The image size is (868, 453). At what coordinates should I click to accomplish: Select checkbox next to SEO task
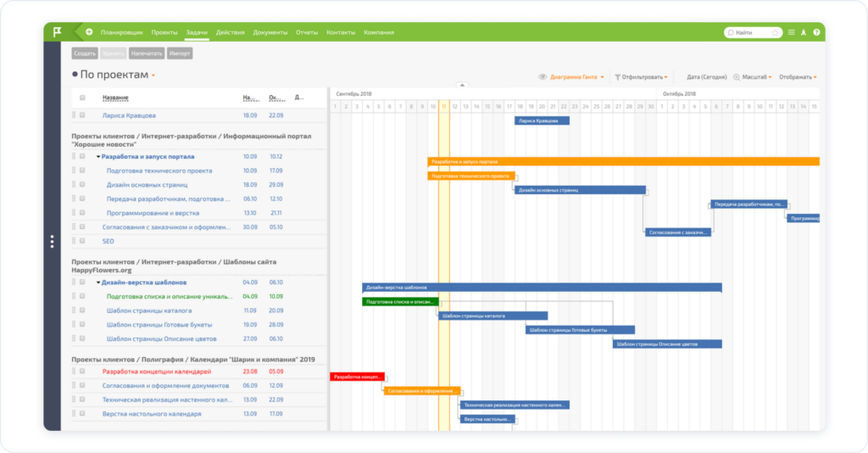click(x=82, y=241)
